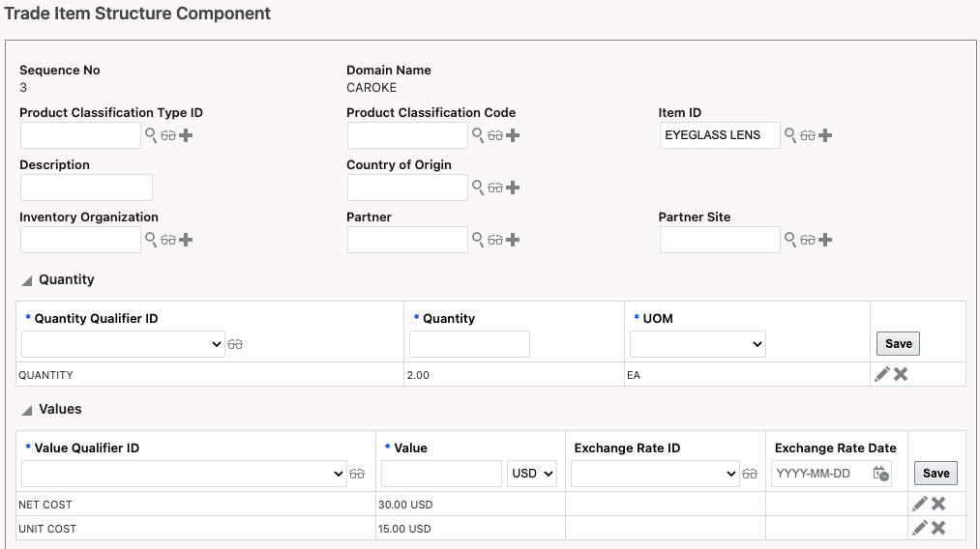Open Quantity Qualifier ID dropdown
Screen dimensions: 980x549
pyautogui.click(x=123, y=344)
